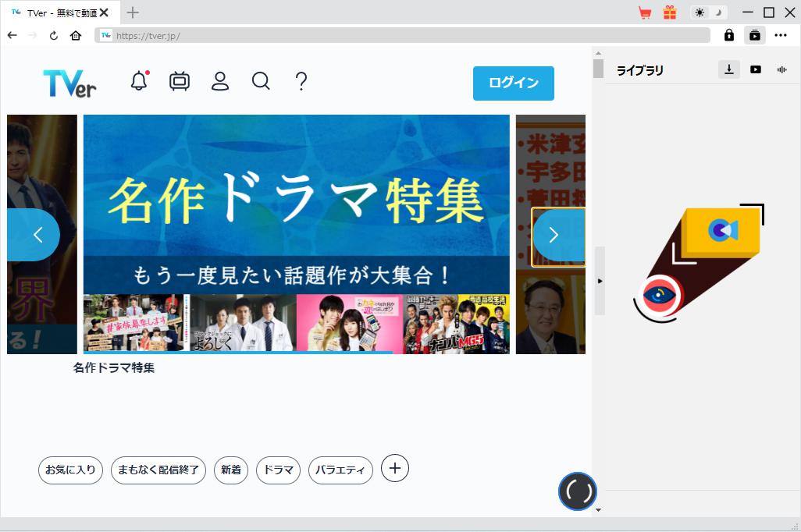Viewport: 801px width, 532px height.
Task: Click the ログイン button
Action: 513,83
